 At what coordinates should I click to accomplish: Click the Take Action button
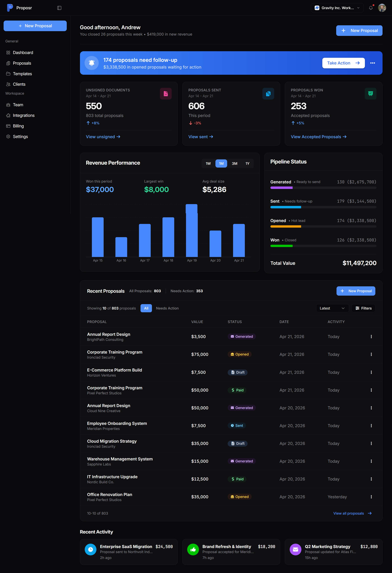point(343,63)
